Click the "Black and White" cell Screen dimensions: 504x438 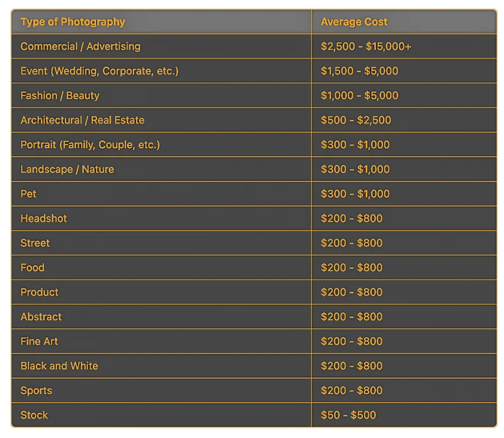pyautogui.click(x=59, y=366)
